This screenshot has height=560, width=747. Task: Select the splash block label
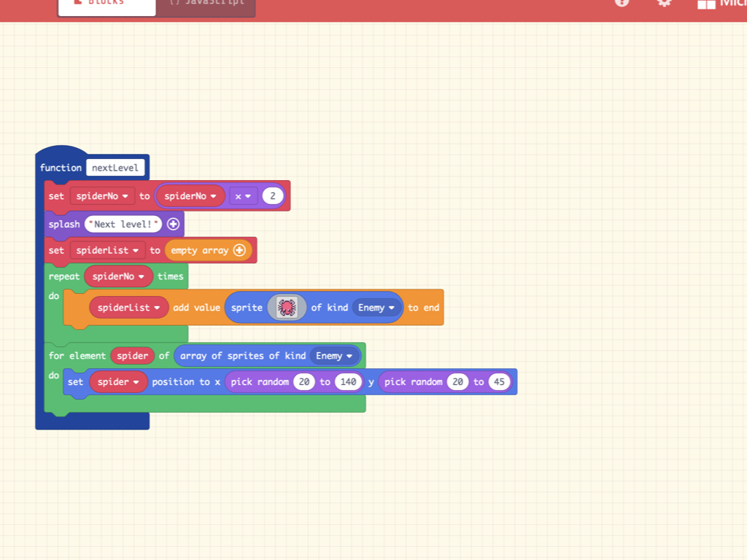(64, 225)
